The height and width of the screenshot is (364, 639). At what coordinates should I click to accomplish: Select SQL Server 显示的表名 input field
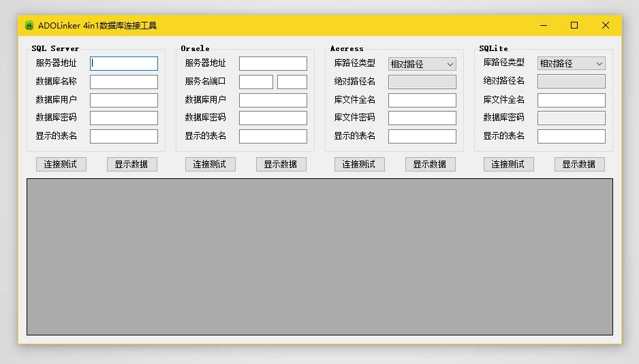124,136
